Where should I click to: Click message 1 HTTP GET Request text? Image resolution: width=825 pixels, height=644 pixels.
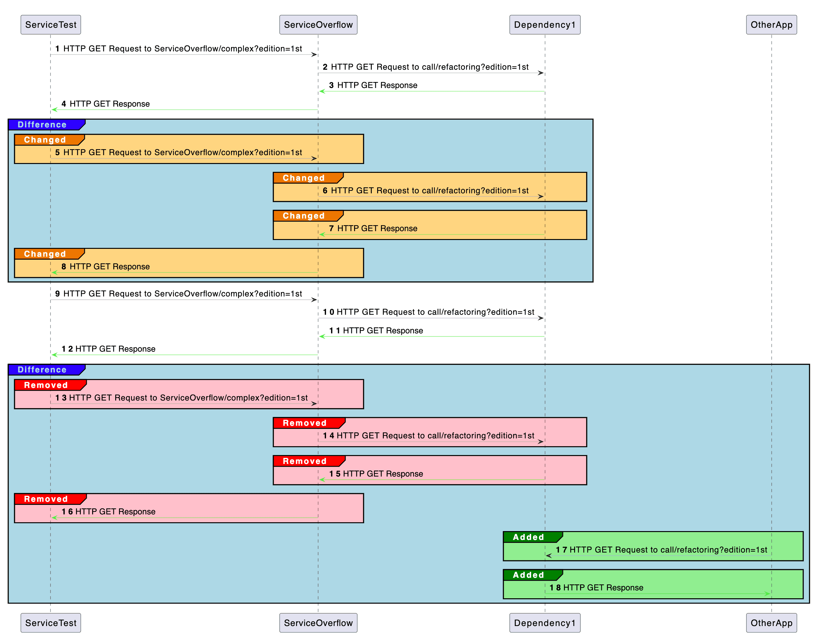pos(181,49)
